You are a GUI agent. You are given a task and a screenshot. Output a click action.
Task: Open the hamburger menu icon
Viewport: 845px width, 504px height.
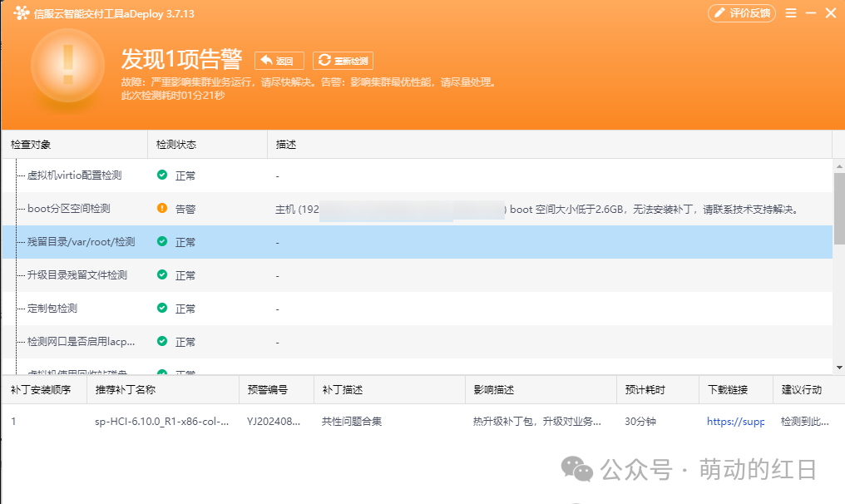791,13
